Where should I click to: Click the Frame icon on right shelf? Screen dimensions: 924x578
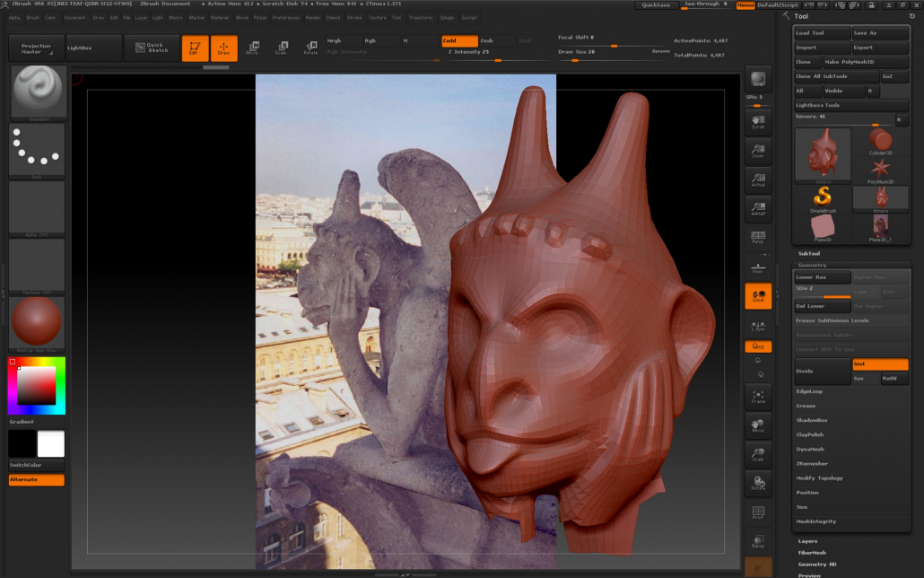click(x=758, y=396)
